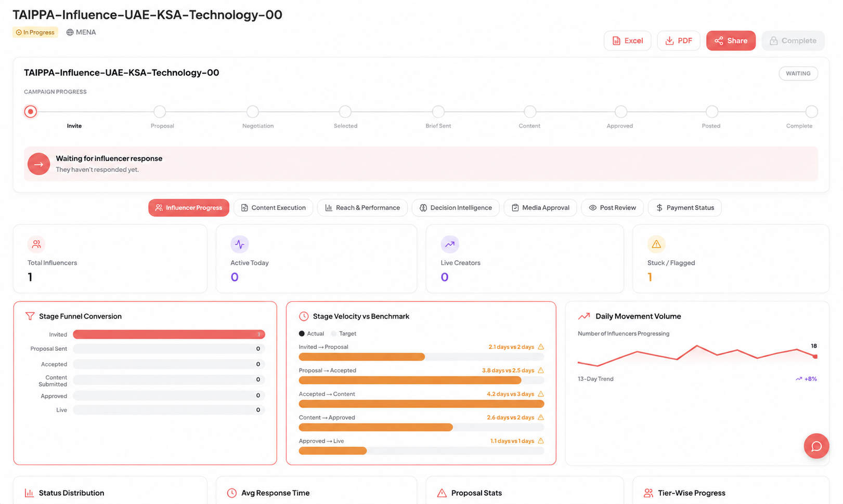Click the Avg Response Time clock icon
This screenshot has width=843, height=504.
tap(232, 493)
